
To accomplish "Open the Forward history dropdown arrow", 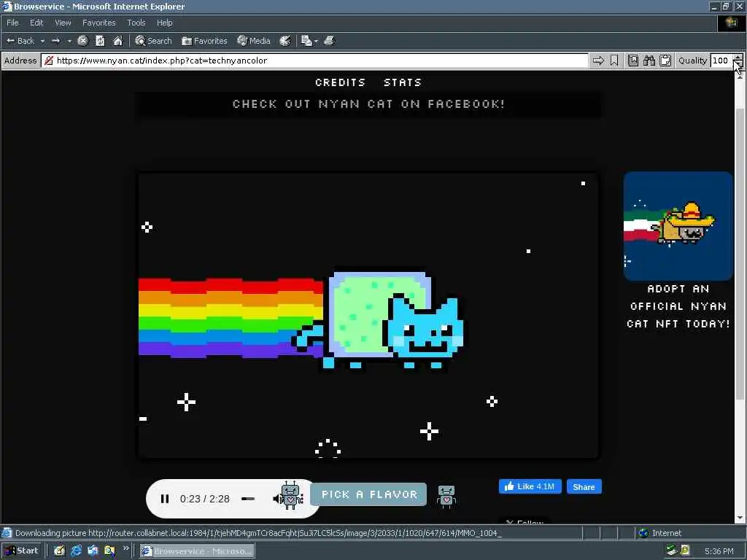I will pos(69,41).
